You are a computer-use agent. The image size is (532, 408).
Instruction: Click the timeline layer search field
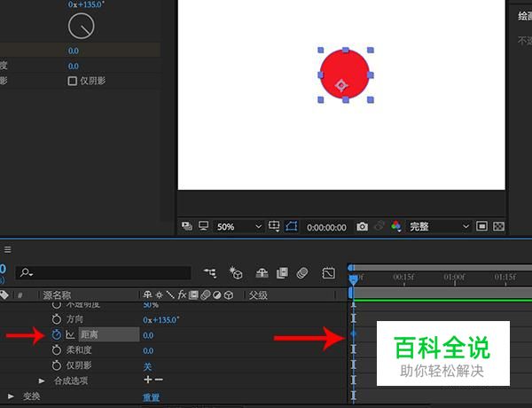[103, 272]
